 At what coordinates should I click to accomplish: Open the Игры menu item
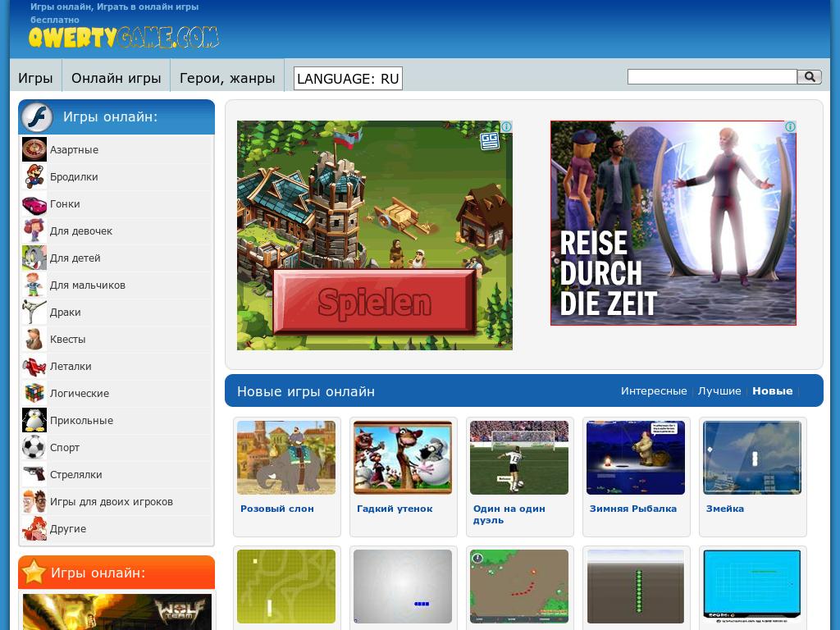(x=35, y=78)
